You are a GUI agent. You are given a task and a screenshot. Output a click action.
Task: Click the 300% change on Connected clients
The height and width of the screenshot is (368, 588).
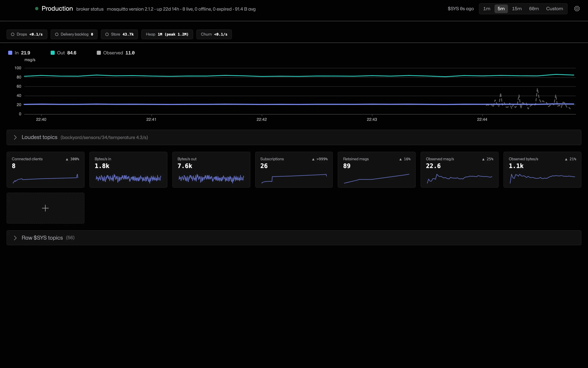pyautogui.click(x=75, y=159)
